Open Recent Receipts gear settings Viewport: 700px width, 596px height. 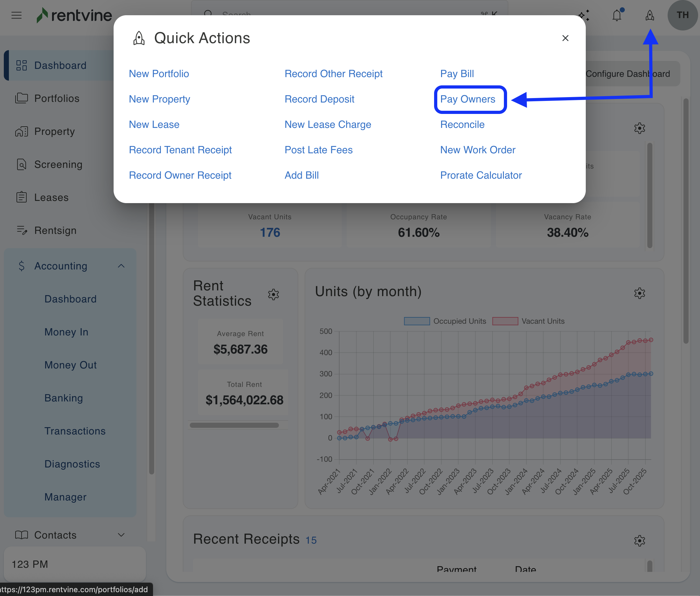[639, 540]
